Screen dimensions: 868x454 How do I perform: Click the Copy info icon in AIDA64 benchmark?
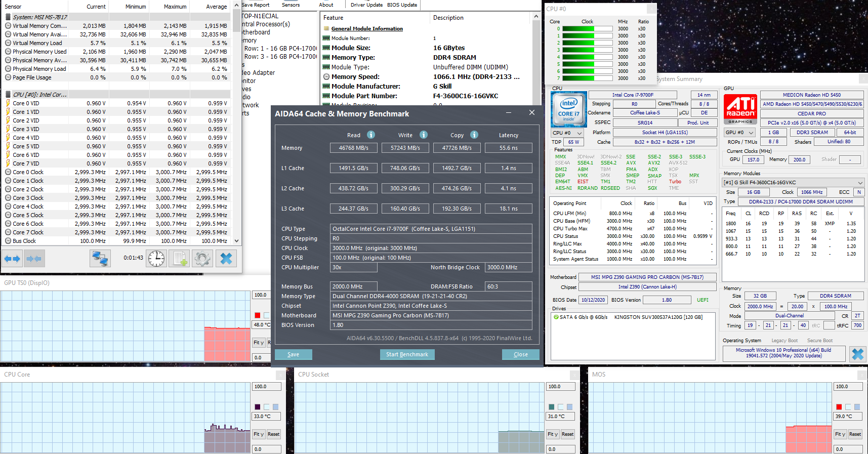tap(474, 135)
